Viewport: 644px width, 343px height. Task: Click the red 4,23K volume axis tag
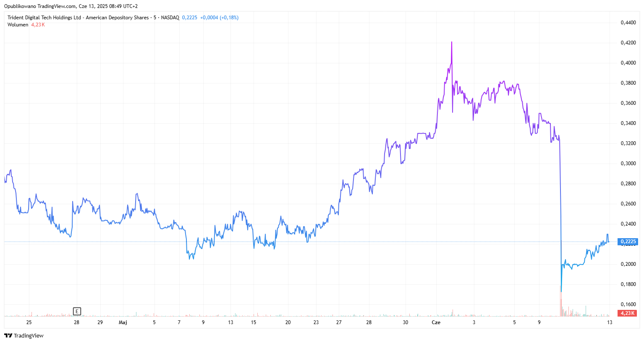click(x=627, y=313)
